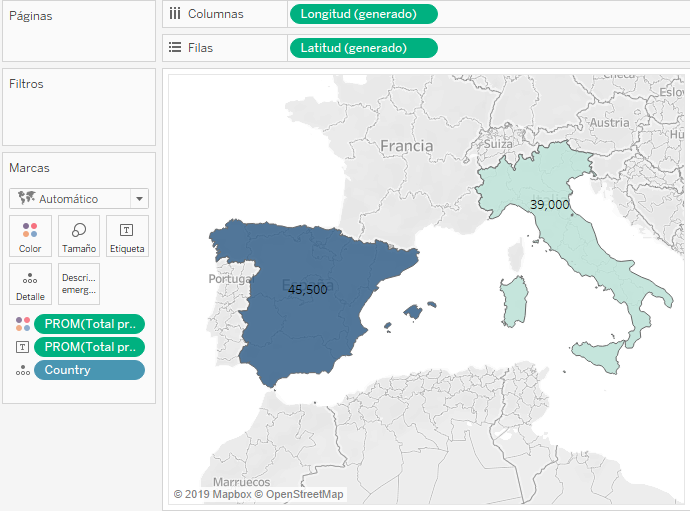This screenshot has height=511, width=690.
Task: Open the Detalle marks card
Action: [30, 284]
